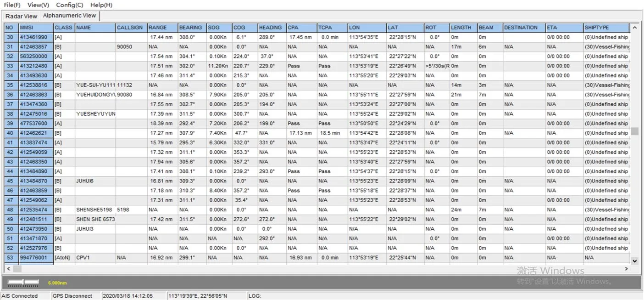Click the DESTINATION column header
Screen dimensions: 644x300
tap(523, 28)
